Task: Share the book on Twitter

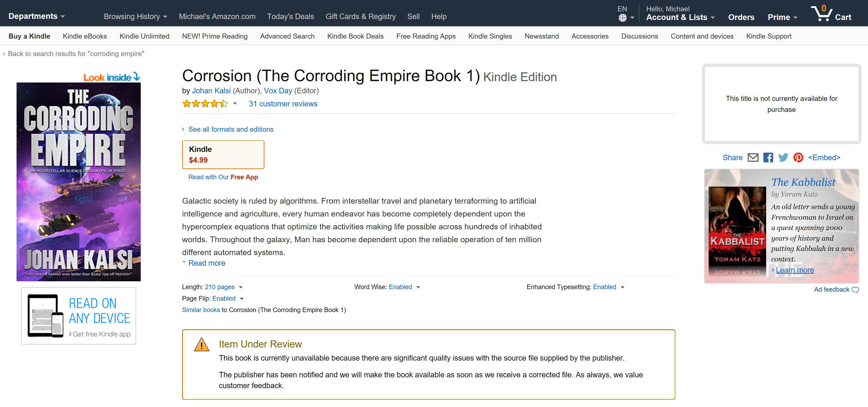Action: [x=783, y=158]
